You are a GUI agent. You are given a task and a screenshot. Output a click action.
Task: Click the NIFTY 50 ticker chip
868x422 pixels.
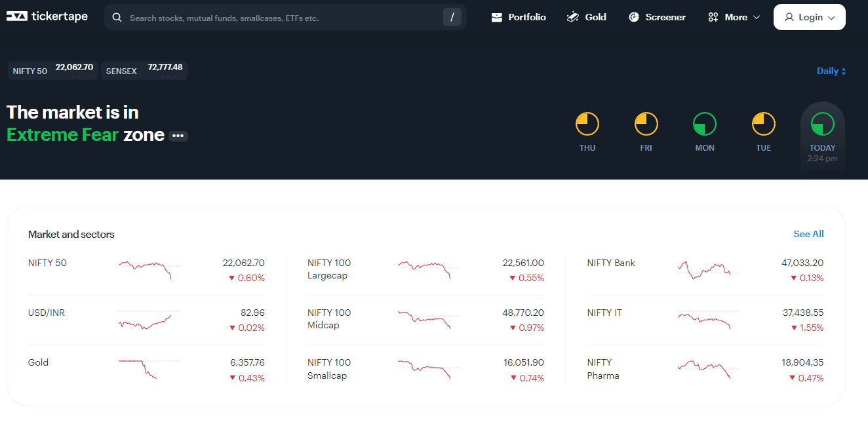click(53, 71)
